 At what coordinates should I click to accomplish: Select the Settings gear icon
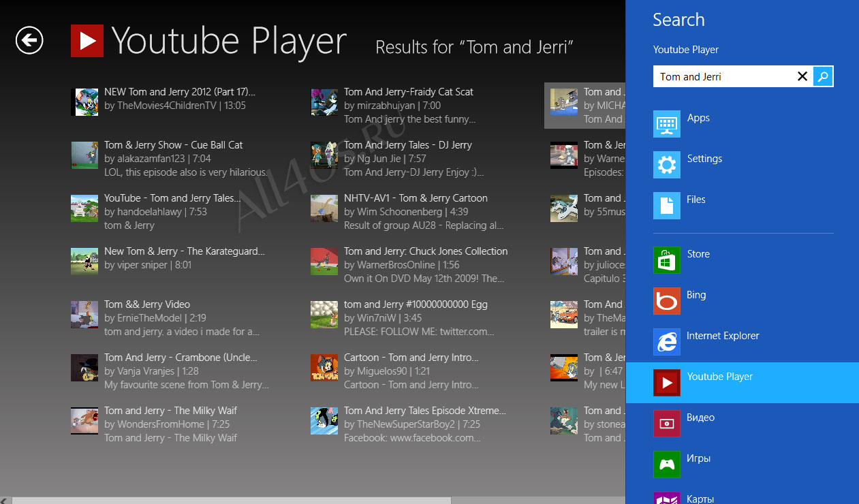point(666,165)
